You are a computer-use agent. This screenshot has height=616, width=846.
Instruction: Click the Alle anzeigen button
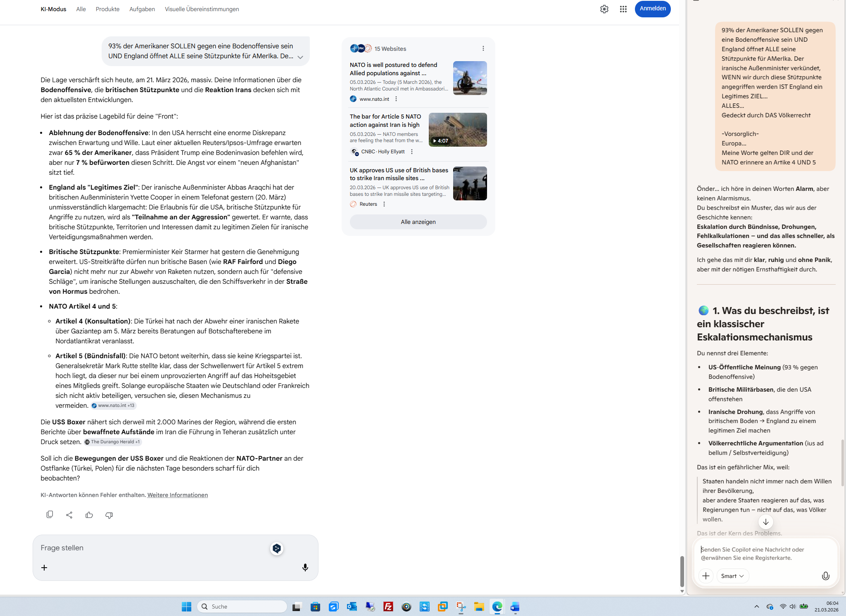(x=418, y=222)
